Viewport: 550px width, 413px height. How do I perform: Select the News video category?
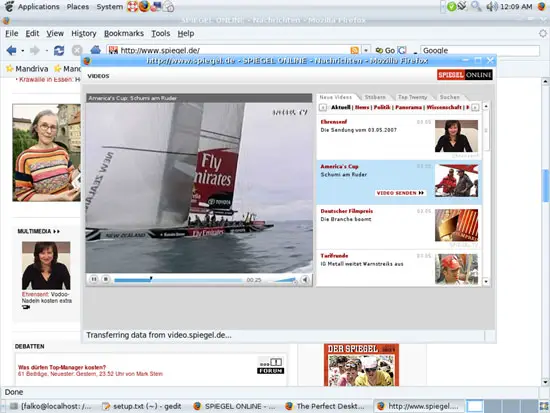[362, 107]
